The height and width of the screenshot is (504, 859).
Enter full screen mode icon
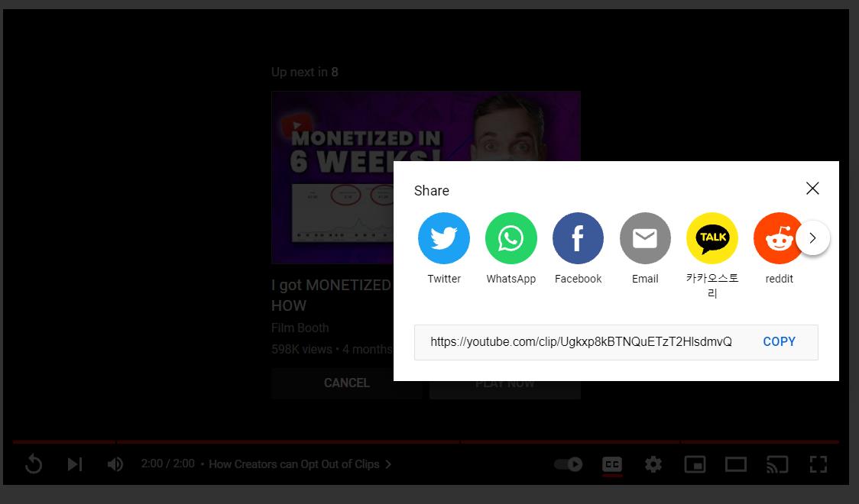point(818,464)
